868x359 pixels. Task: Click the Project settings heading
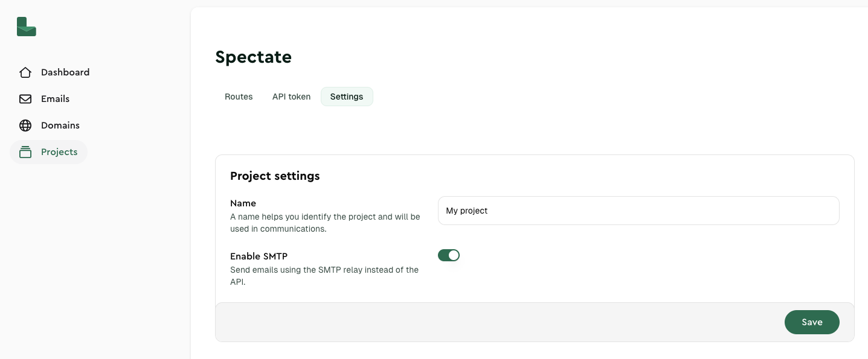pyautogui.click(x=275, y=176)
